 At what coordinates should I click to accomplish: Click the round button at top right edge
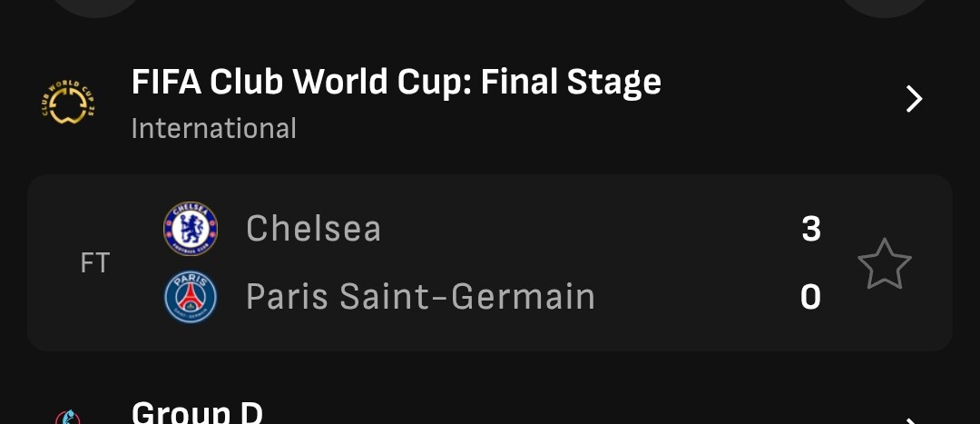[x=885, y=6]
